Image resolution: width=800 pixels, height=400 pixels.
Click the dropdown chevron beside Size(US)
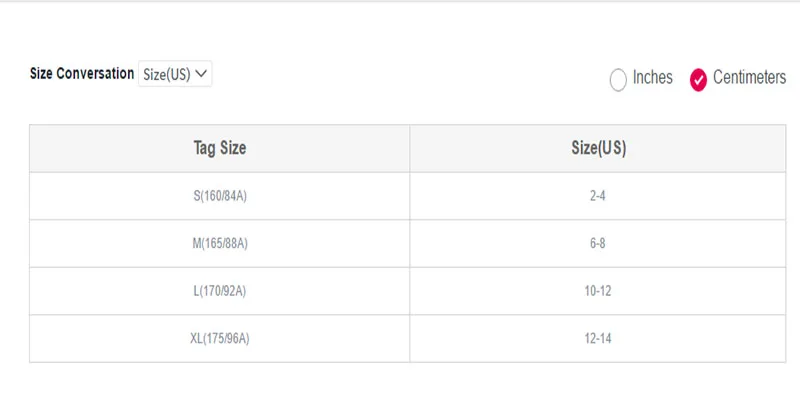201,74
